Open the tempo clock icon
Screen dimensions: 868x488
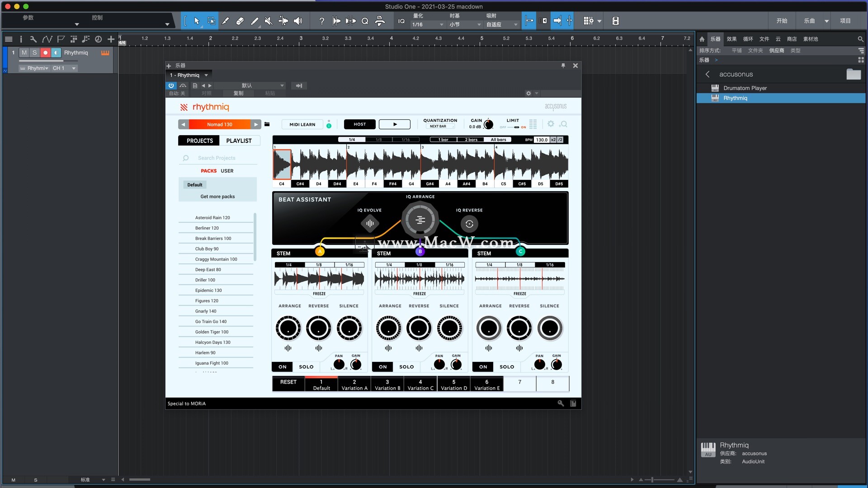pyautogui.click(x=98, y=39)
